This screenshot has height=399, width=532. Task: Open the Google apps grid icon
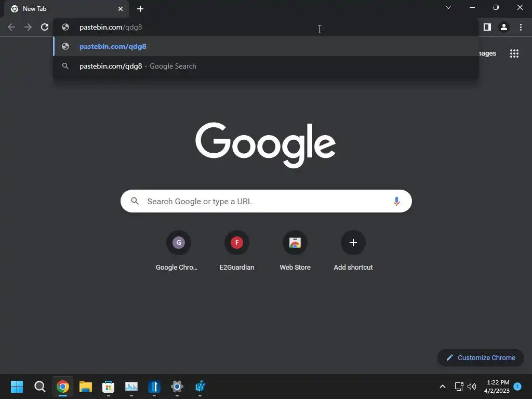pyautogui.click(x=514, y=54)
